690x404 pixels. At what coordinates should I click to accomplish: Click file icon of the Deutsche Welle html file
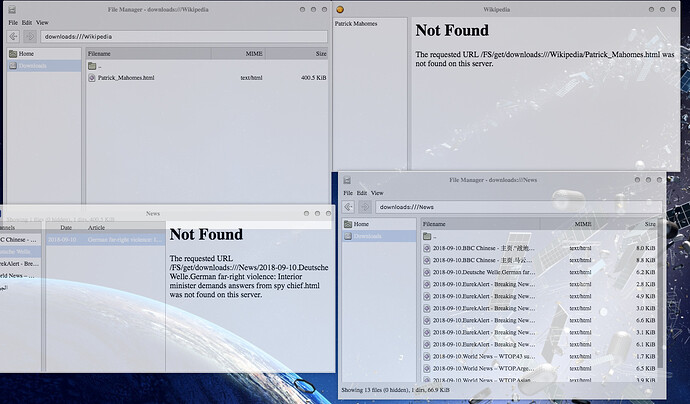pos(426,272)
